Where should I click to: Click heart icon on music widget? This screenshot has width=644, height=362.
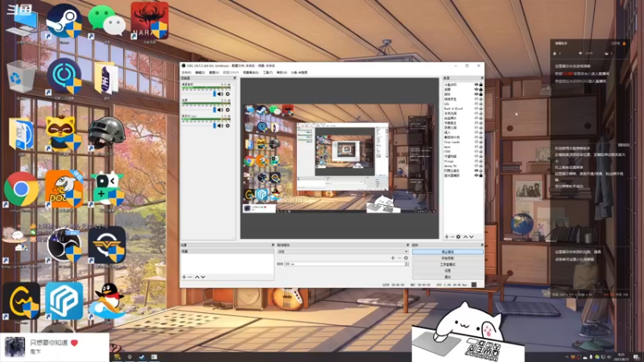point(74,343)
